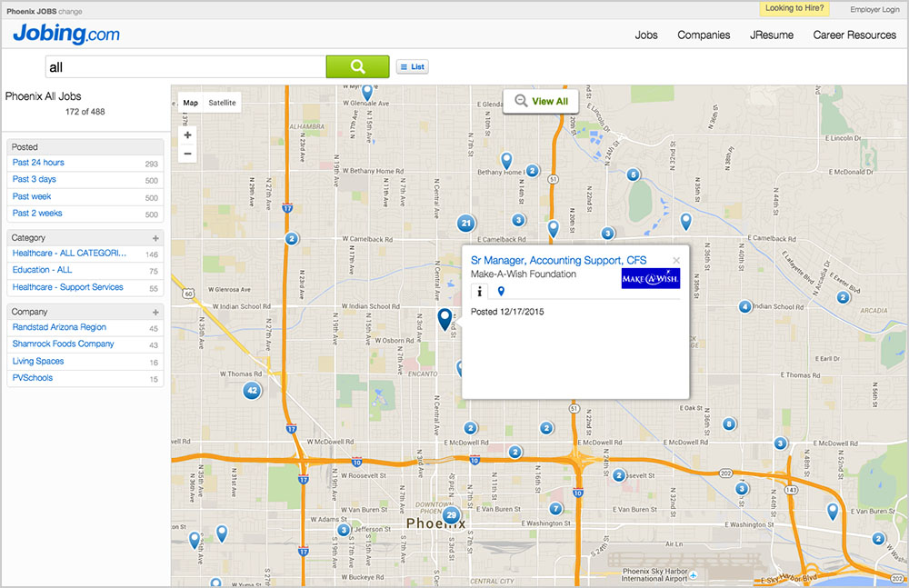
Task: Expand the Category filter with plus
Action: coord(155,238)
